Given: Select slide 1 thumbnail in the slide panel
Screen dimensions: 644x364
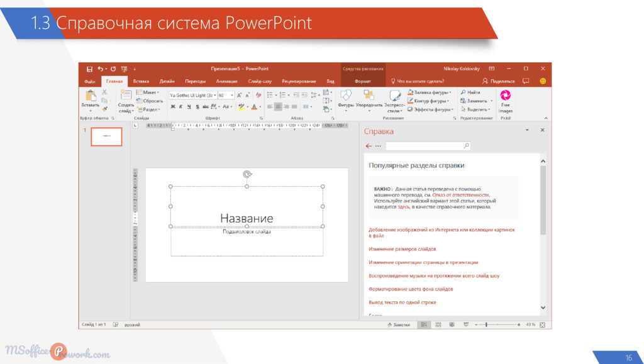Looking at the screenshot, I should coord(106,136).
